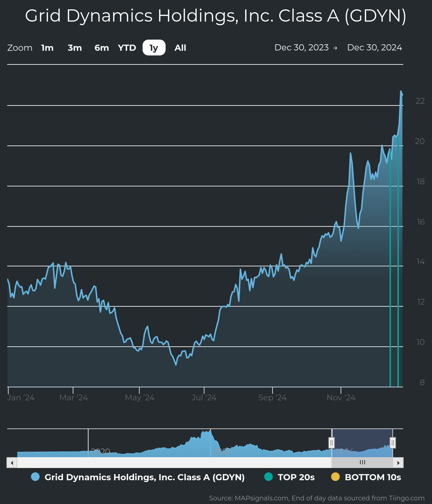Click the MAPsignals source credit text

pos(317,498)
